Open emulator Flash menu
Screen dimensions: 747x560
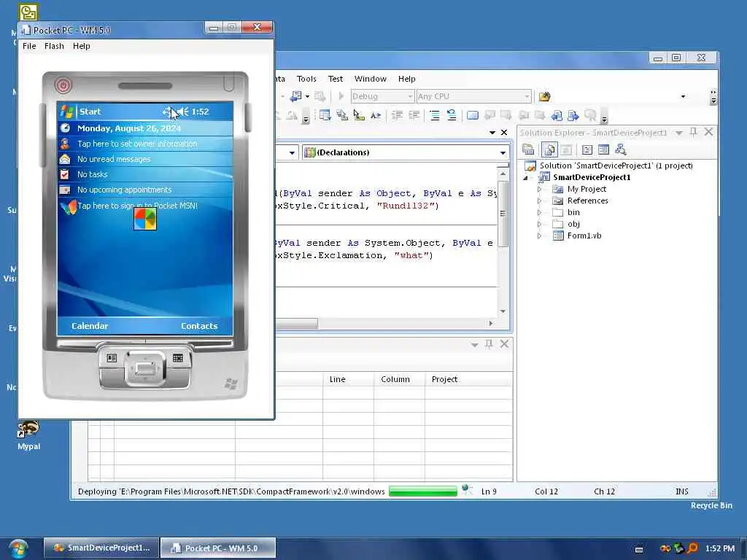[54, 46]
